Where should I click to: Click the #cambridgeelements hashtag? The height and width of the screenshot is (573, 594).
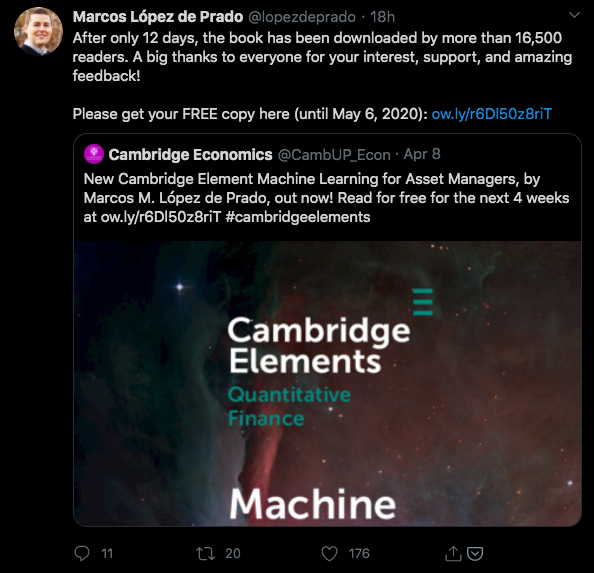(x=298, y=217)
